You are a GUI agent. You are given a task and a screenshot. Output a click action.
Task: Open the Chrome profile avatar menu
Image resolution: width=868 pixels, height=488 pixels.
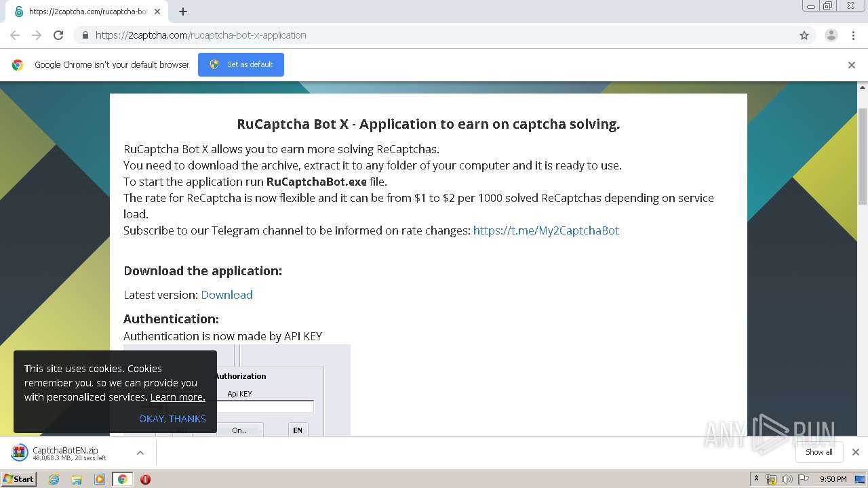click(x=831, y=35)
